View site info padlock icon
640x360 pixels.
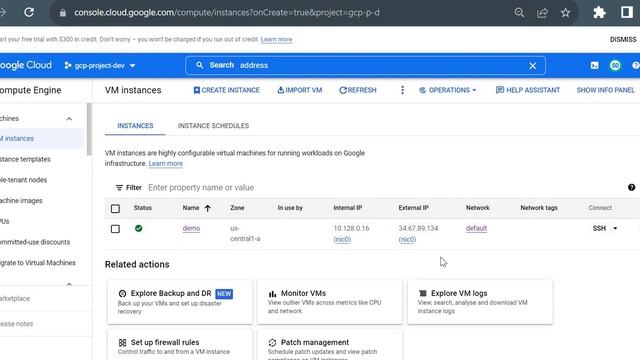62,13
